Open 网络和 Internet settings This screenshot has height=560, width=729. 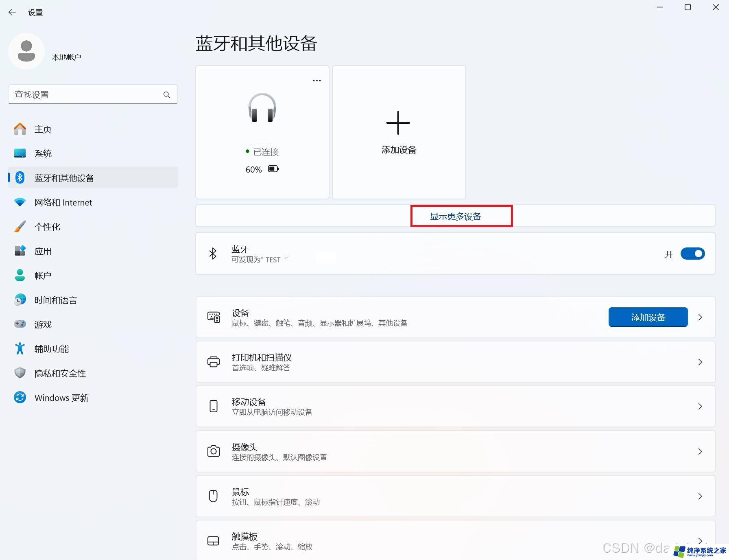pos(93,202)
